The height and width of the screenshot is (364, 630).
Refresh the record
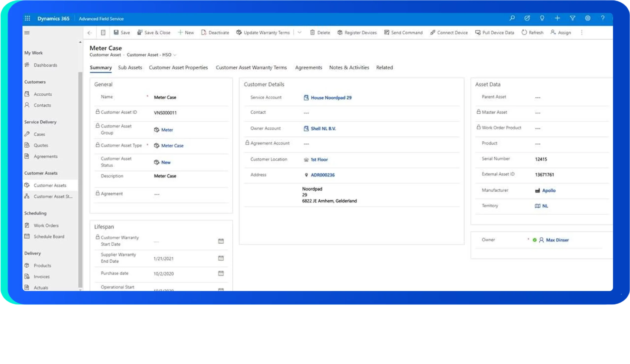coord(532,32)
